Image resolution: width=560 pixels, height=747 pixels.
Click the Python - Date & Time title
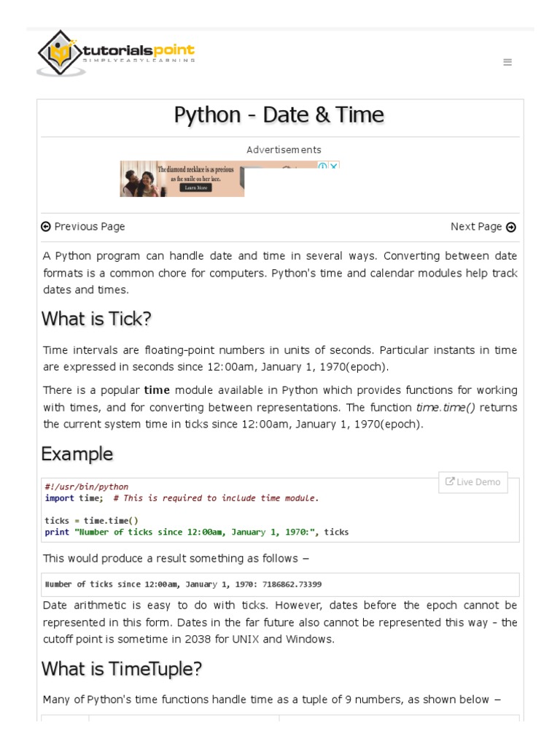pos(279,115)
